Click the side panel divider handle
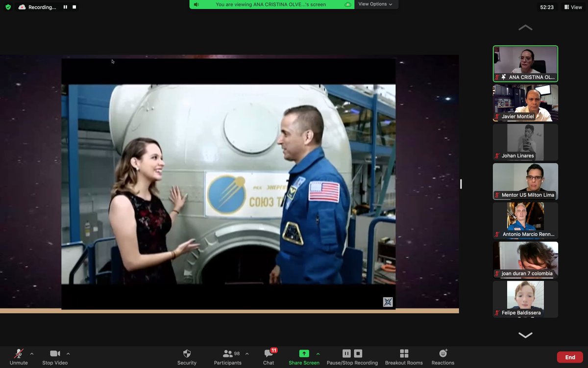 tap(461, 184)
